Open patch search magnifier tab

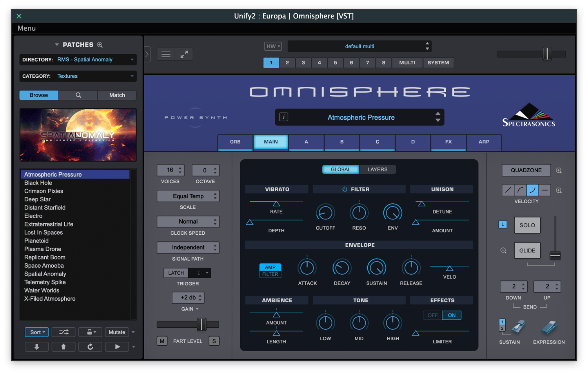click(x=78, y=95)
